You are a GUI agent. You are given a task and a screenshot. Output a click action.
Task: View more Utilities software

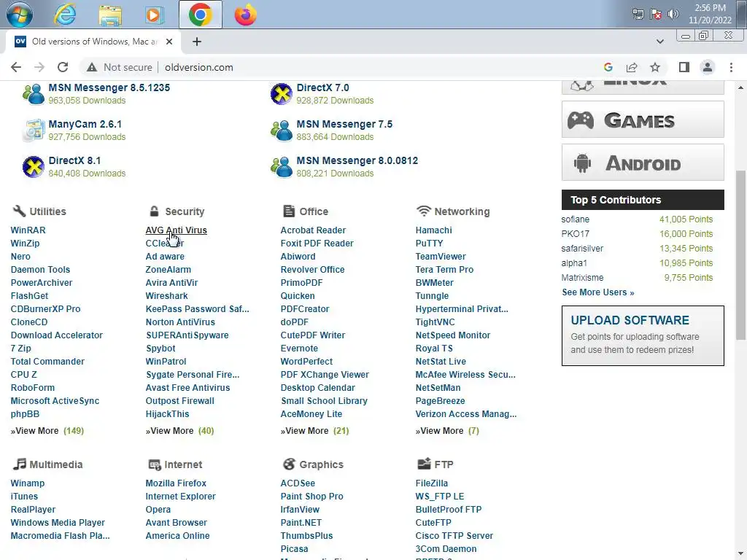47,430
